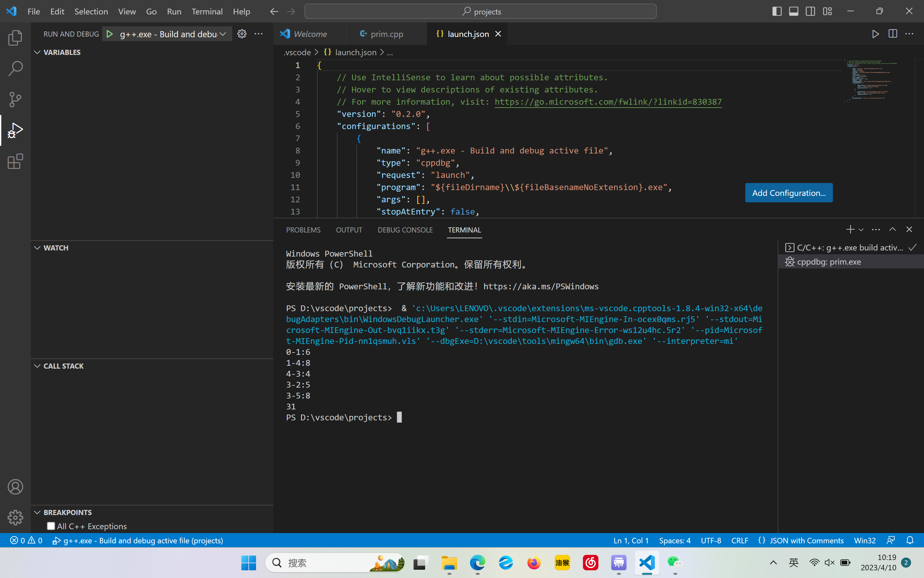This screenshot has width=924, height=578.
Task: Toggle bottom panel visibility
Action: pos(793,12)
